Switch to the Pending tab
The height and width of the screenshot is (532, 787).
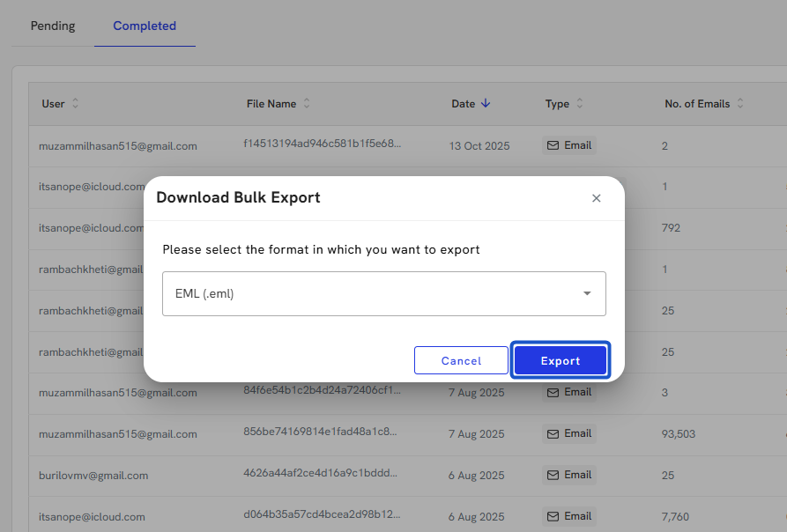[x=53, y=26]
